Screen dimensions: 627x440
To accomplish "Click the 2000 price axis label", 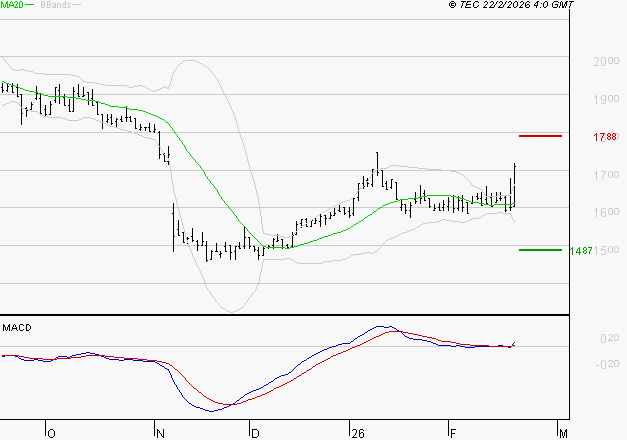I will click(606, 61).
